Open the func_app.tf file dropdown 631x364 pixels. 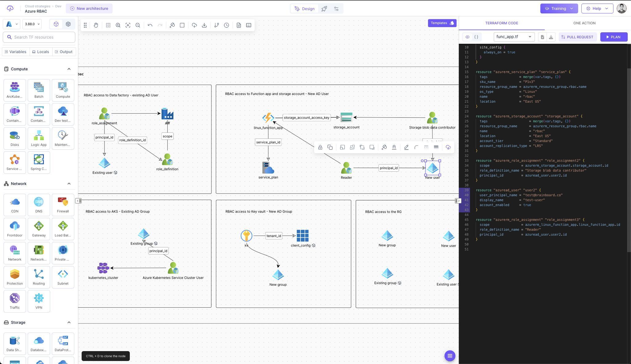[x=514, y=37]
